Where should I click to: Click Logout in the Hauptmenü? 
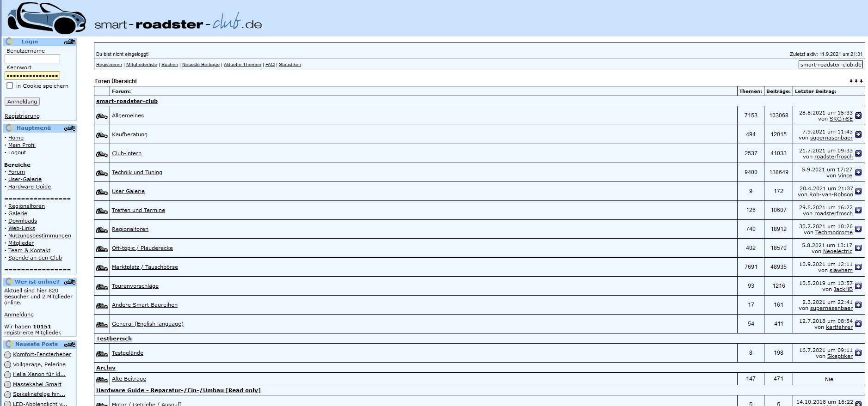pos(17,152)
